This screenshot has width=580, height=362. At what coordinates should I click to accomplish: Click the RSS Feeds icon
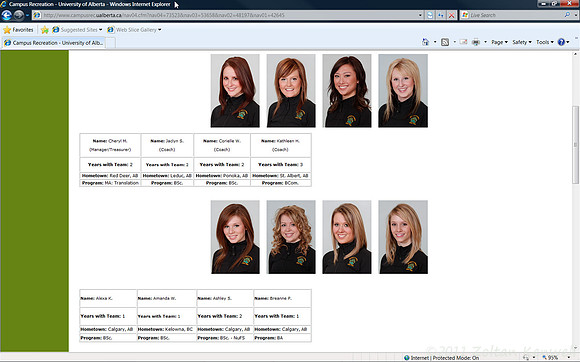click(445, 42)
